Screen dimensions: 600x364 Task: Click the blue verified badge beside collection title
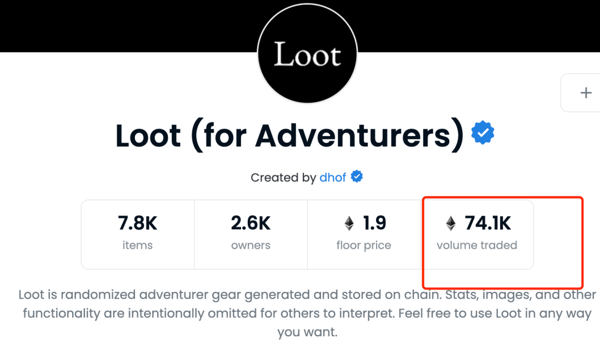click(483, 133)
